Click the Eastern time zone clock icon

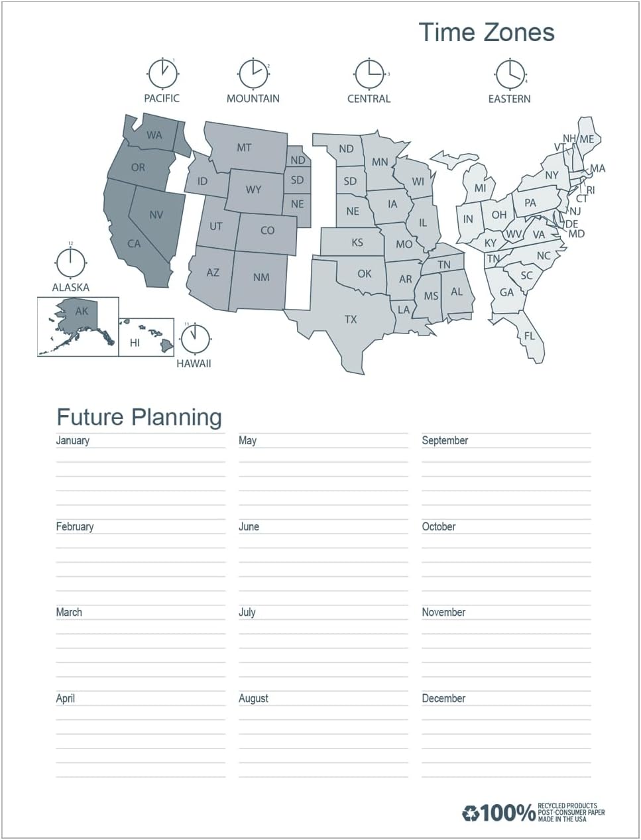coord(510,74)
